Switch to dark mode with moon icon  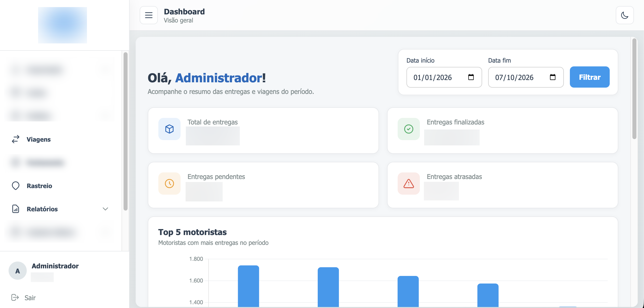(625, 15)
